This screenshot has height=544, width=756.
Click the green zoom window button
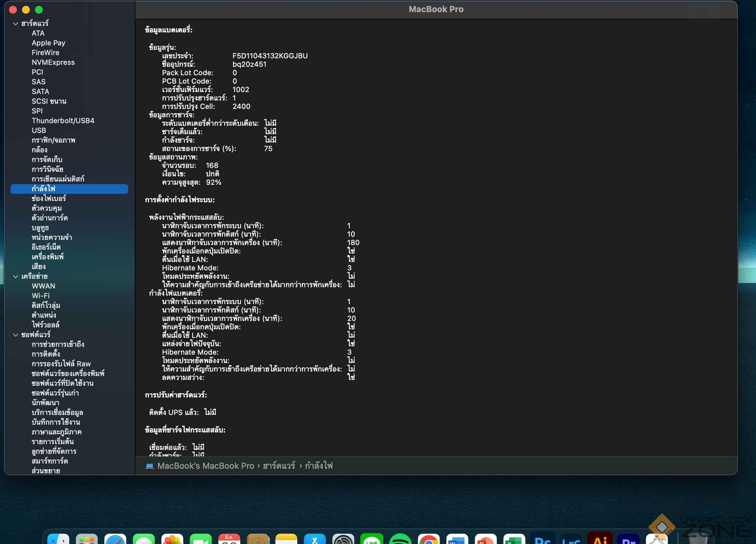(39, 10)
